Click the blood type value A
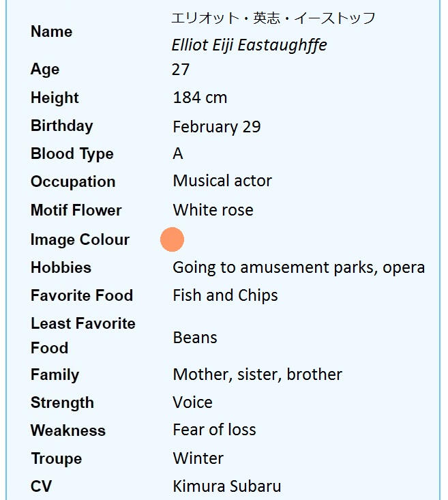This screenshot has height=500, width=448. [178, 153]
